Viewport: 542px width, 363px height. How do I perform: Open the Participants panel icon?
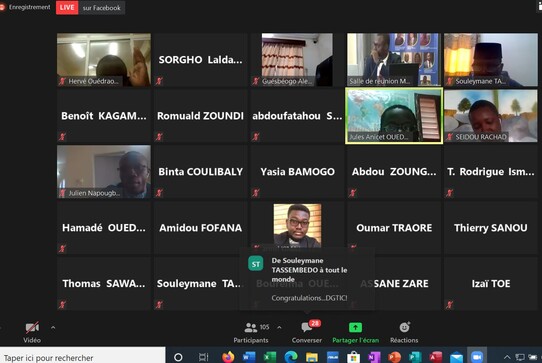[x=251, y=327]
